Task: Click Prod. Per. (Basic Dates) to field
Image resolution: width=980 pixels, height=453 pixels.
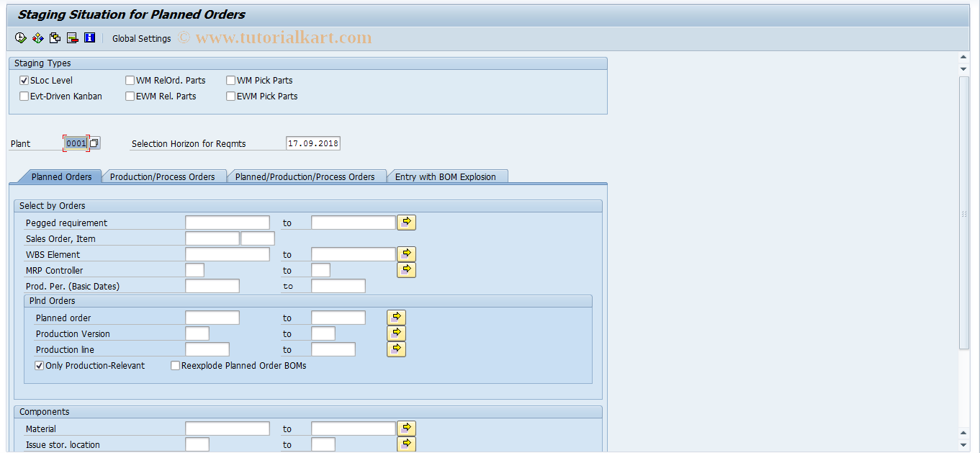Action: (338, 286)
